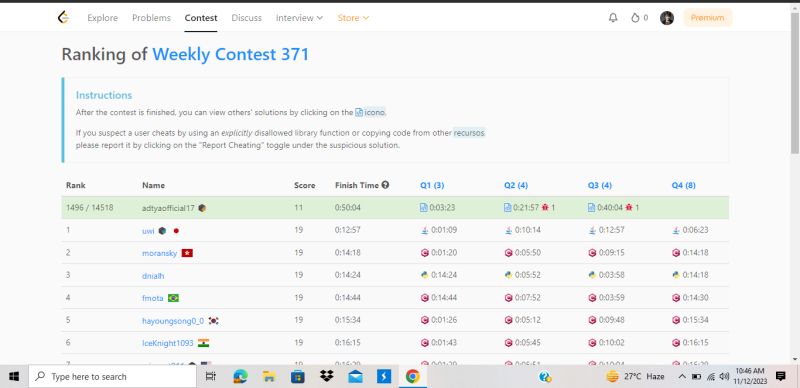Open dnialh's profile link
This screenshot has width=800, height=388.
153,276
